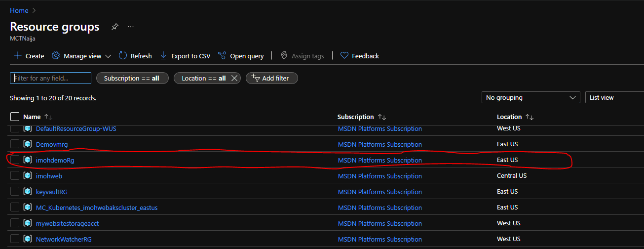Viewport: 644px width, 249px height.
Task: Open the No grouping dropdown
Action: pos(530,97)
